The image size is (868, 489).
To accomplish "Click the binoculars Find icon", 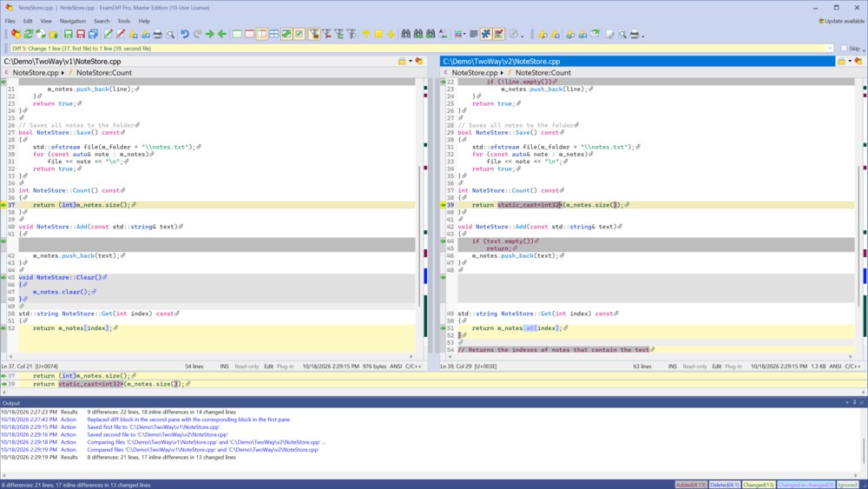I will coord(405,35).
